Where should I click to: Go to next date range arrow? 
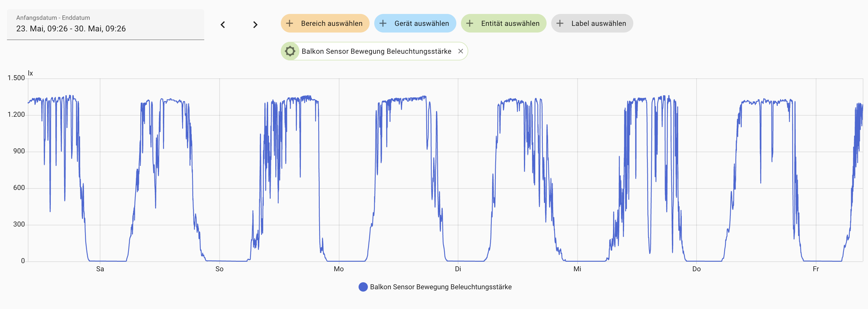255,25
